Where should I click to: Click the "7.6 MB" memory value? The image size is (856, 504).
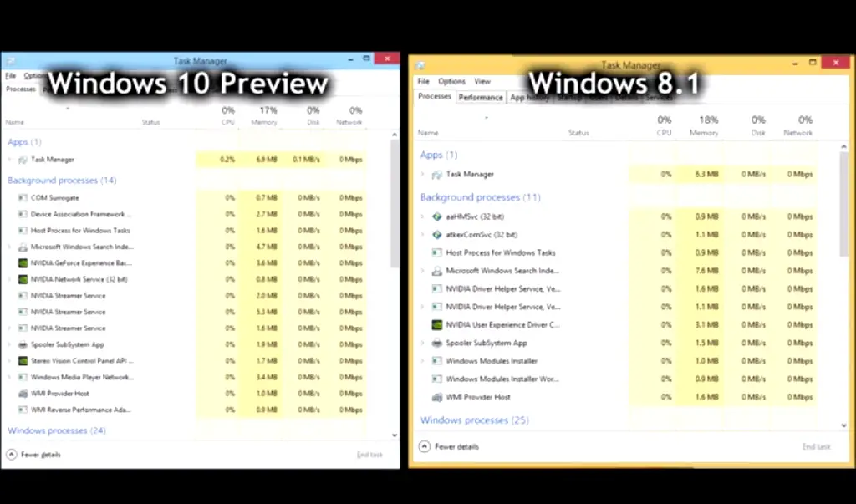pyautogui.click(x=706, y=271)
